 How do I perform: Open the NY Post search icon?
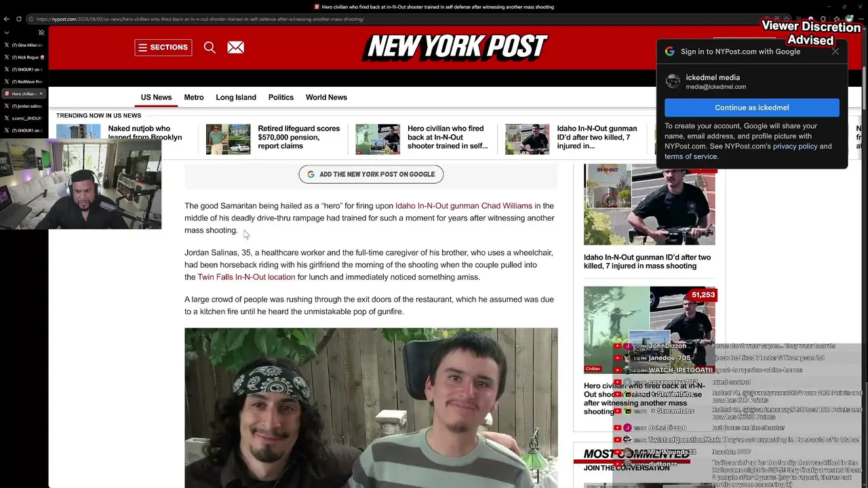point(210,47)
